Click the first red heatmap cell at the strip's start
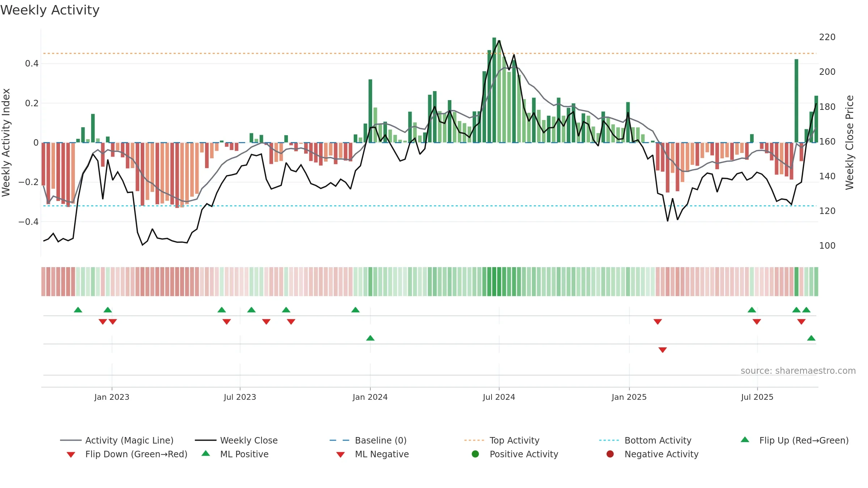The height and width of the screenshot is (488, 868). pyautogui.click(x=43, y=282)
